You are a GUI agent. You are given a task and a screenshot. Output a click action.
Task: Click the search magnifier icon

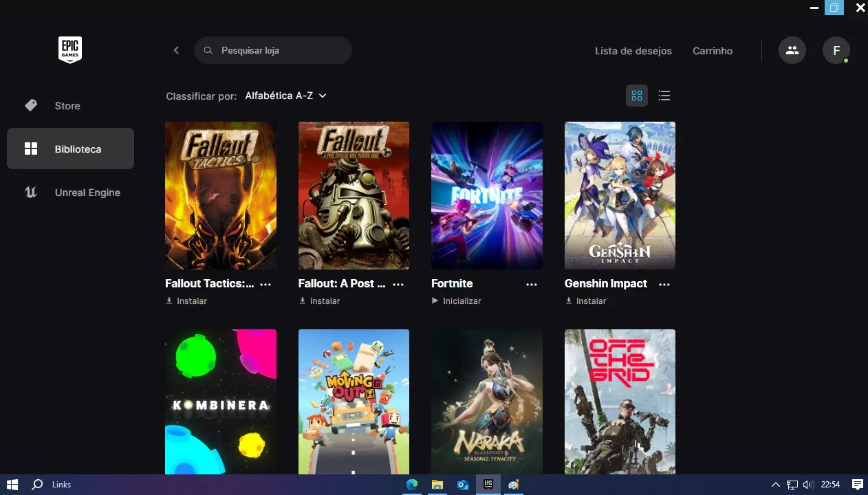(208, 50)
